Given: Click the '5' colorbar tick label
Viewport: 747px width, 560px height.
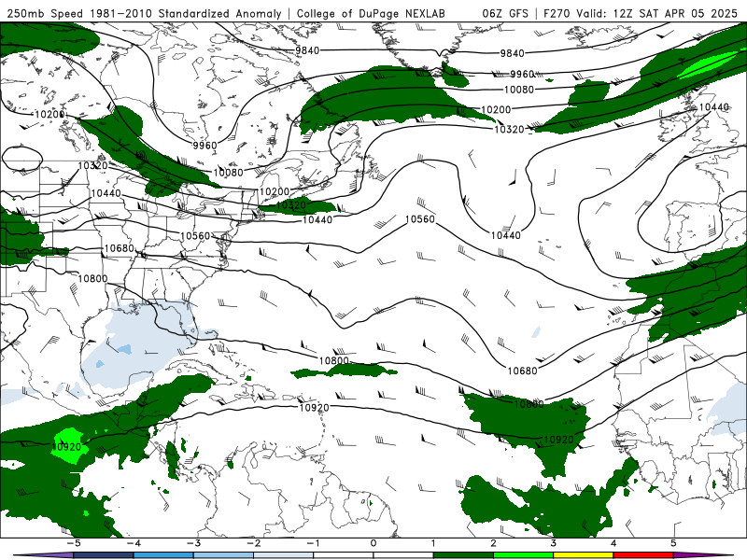Looking at the screenshot, I should pyautogui.click(x=673, y=543).
